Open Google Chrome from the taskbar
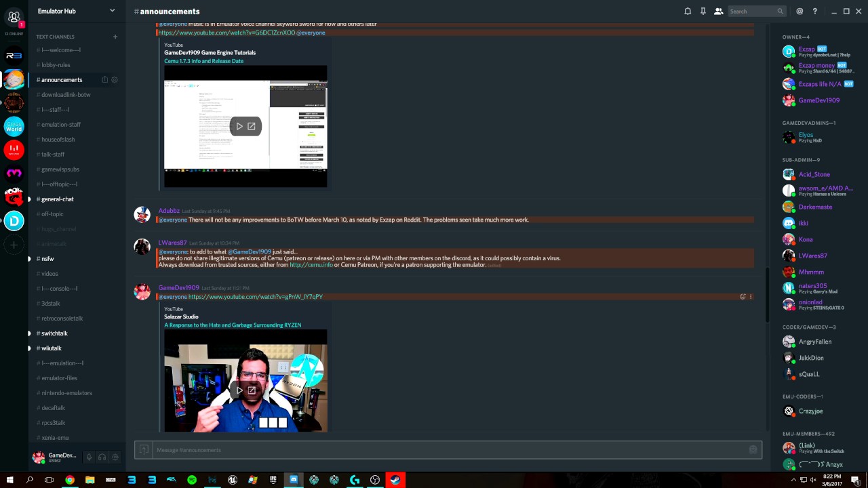The height and width of the screenshot is (488, 868). 70,480
